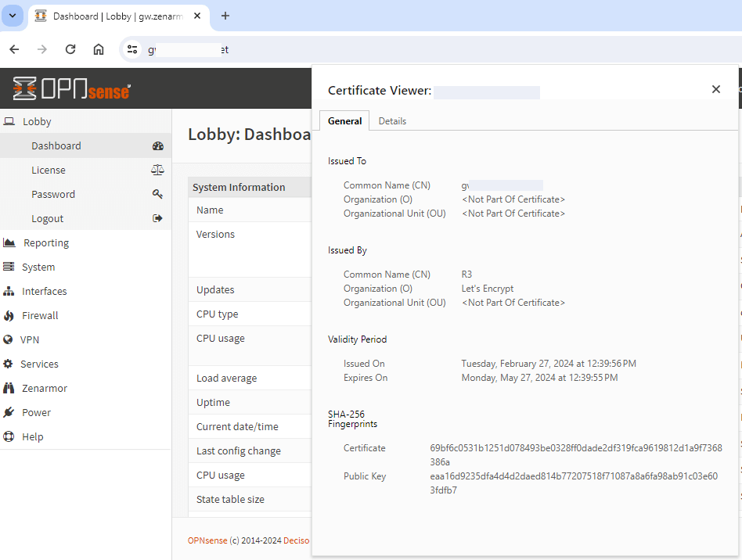Expand the Reporting menu section
This screenshot has width=742, height=560.
pos(45,242)
